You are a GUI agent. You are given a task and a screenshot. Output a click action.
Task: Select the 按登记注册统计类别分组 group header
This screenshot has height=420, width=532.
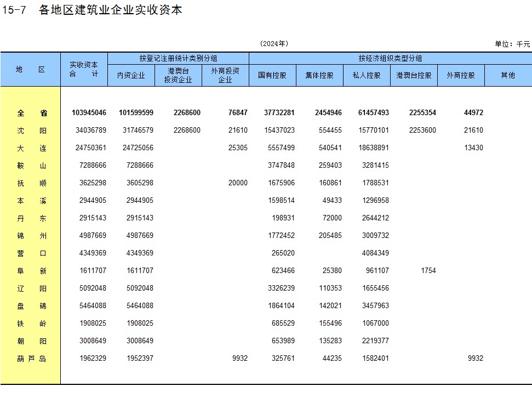click(x=178, y=58)
